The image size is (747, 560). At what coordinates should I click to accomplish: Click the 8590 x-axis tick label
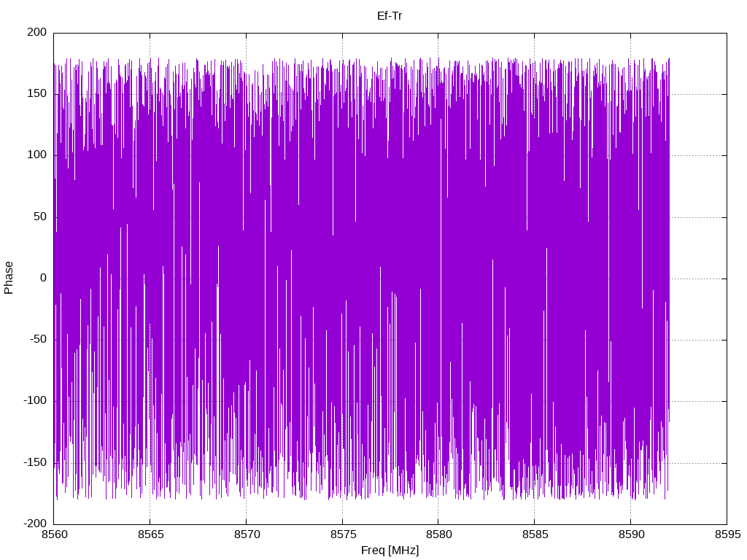tap(631, 534)
